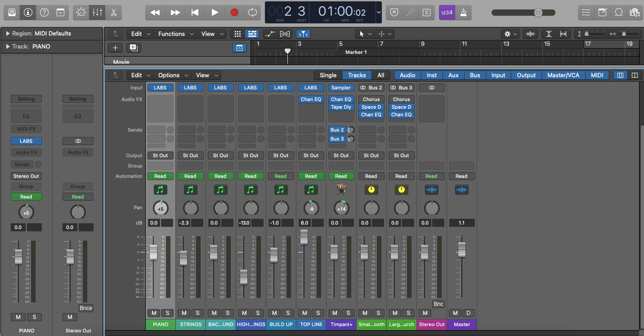
Task: Open the Scissors editors button in the toolbar
Action: tap(113, 12)
